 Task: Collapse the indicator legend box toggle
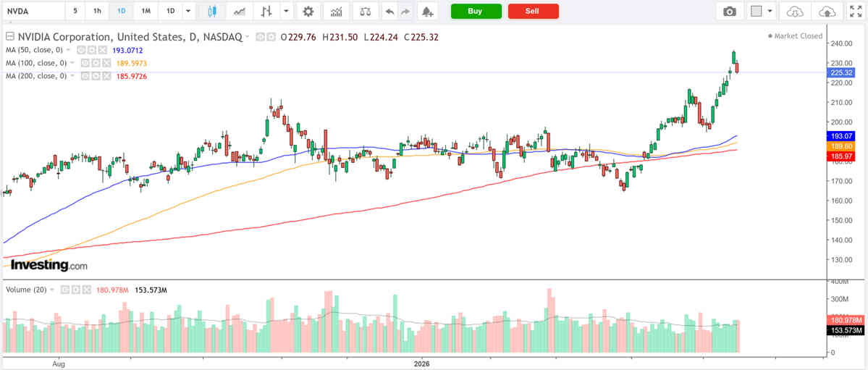pos(9,37)
